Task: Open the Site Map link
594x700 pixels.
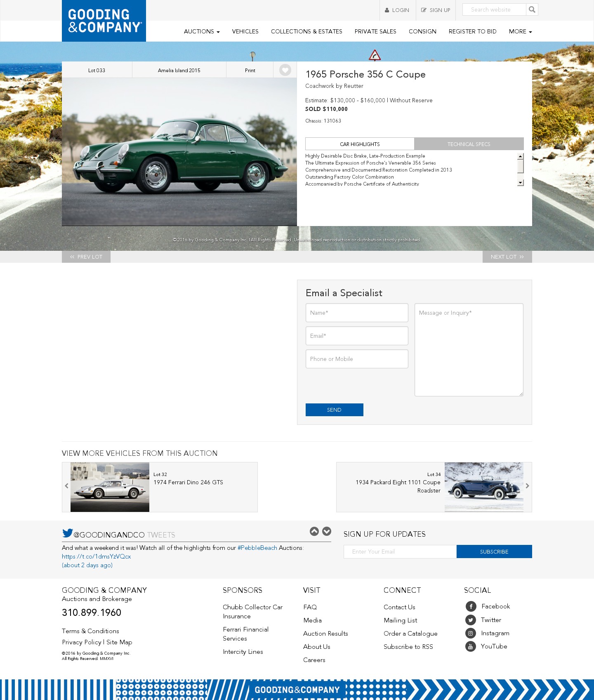Action: [x=119, y=642]
